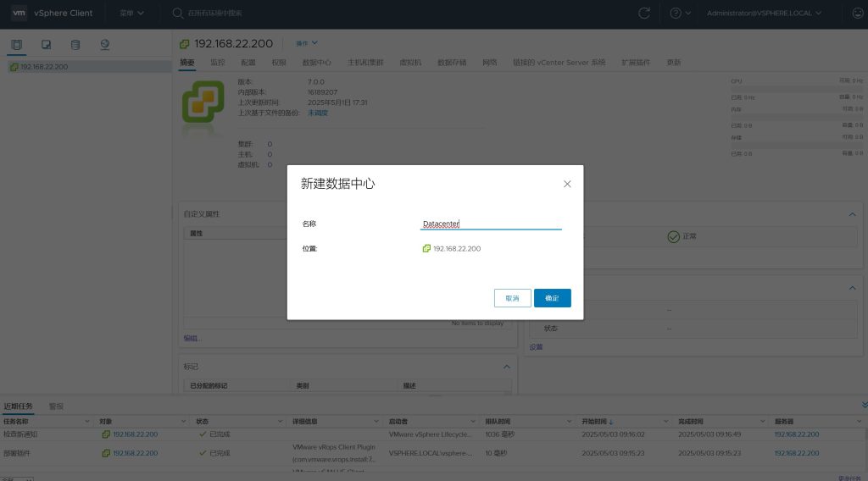Collapse the recent tasks pane

[864, 406]
